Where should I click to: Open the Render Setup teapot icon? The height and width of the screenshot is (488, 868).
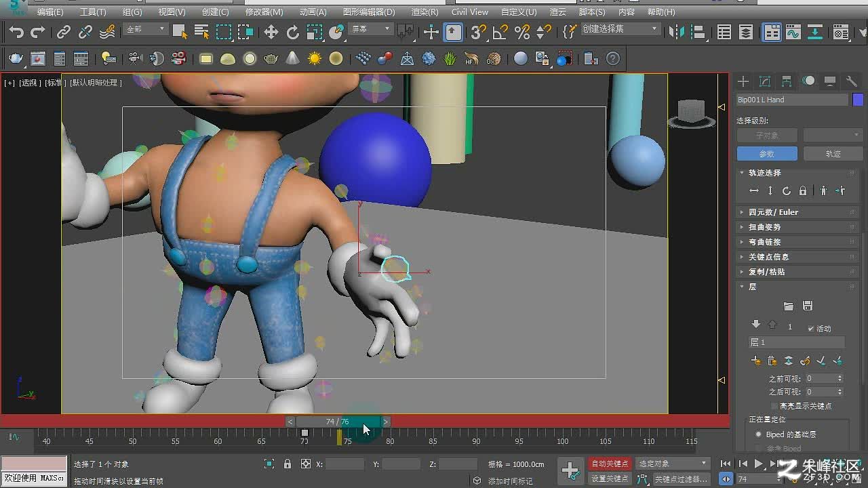pyautogui.click(x=16, y=59)
